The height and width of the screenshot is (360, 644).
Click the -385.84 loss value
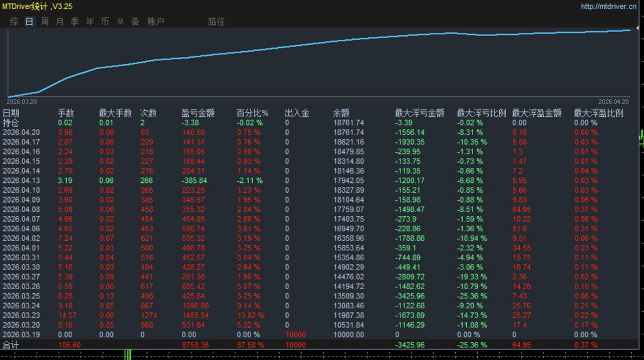(x=195, y=181)
